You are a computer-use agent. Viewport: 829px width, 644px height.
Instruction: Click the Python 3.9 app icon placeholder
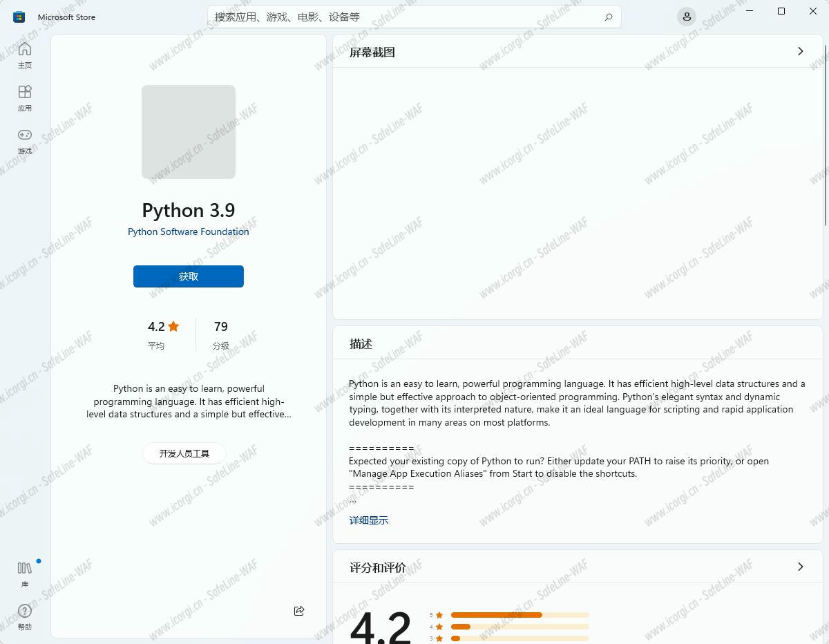point(189,132)
